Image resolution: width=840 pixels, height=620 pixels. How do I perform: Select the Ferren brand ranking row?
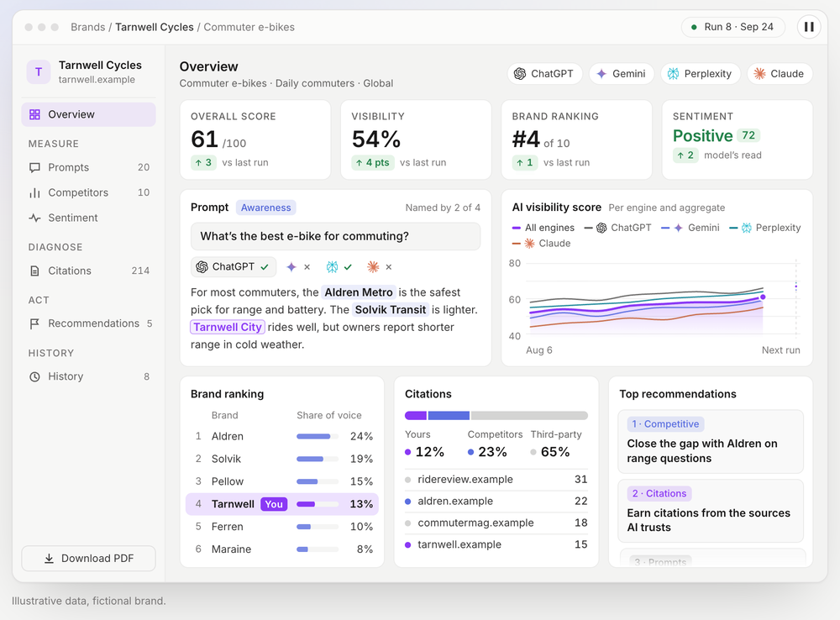282,527
